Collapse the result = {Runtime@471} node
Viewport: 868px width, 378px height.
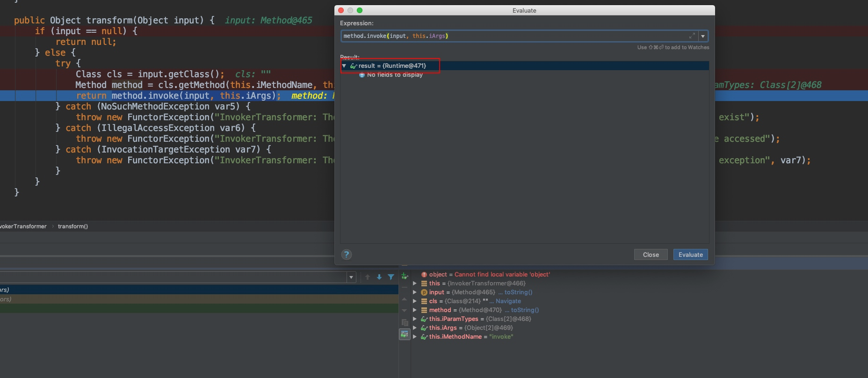(x=344, y=66)
